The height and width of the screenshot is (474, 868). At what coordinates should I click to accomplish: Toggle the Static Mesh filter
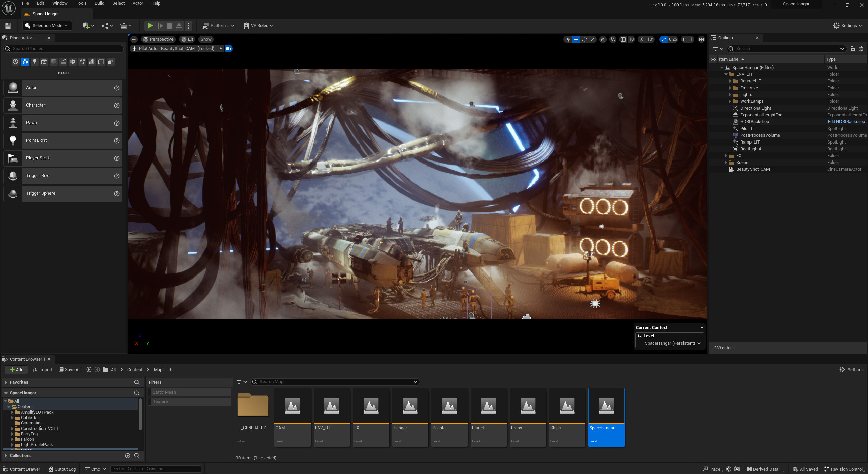pos(189,392)
